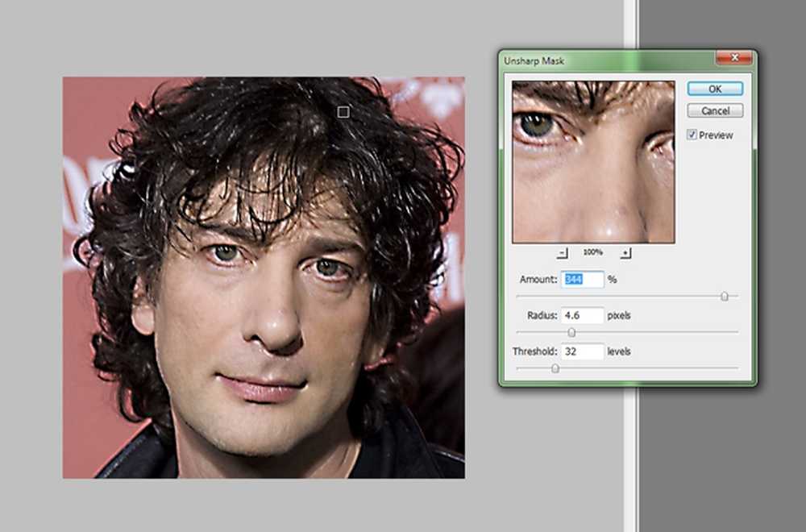Image resolution: width=806 pixels, height=532 pixels.
Task: Click the Threshold label text
Action: pyautogui.click(x=534, y=351)
